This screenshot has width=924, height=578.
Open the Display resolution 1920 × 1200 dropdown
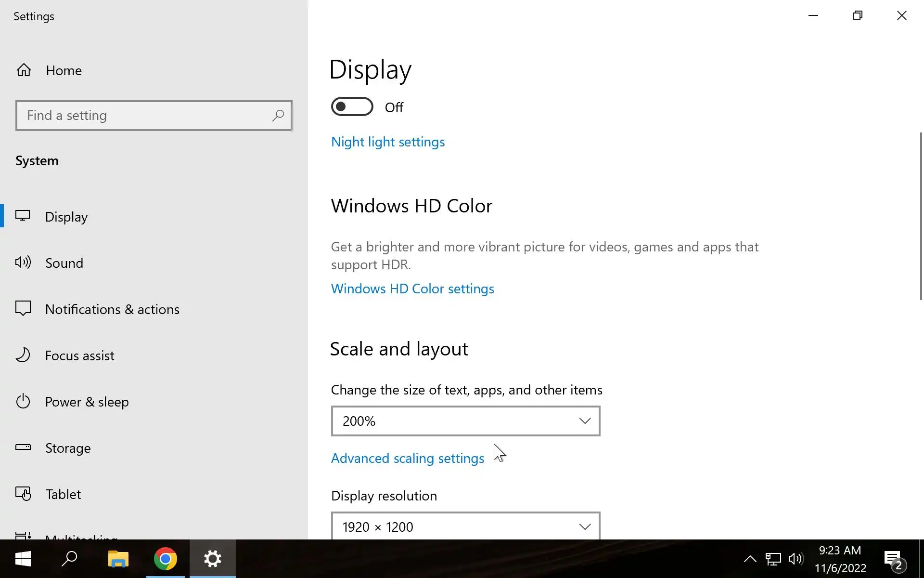(465, 526)
